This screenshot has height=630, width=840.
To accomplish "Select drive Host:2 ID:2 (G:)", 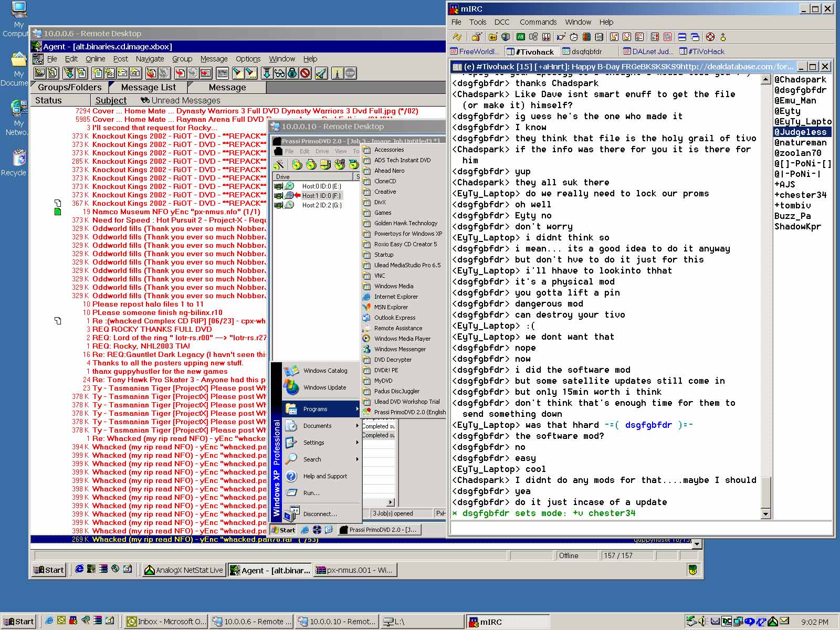I will [321, 205].
